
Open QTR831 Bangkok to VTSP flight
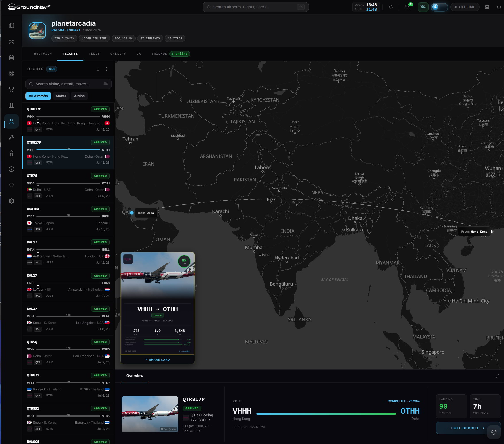click(68, 385)
